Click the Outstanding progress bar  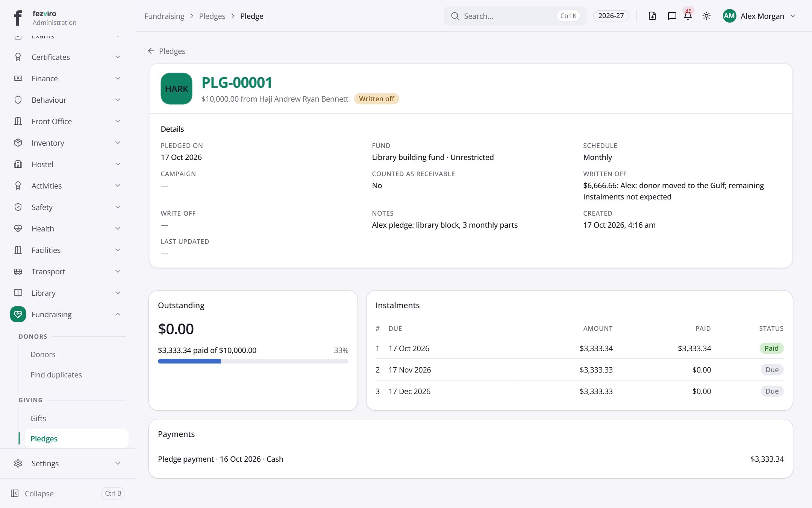[x=253, y=362]
